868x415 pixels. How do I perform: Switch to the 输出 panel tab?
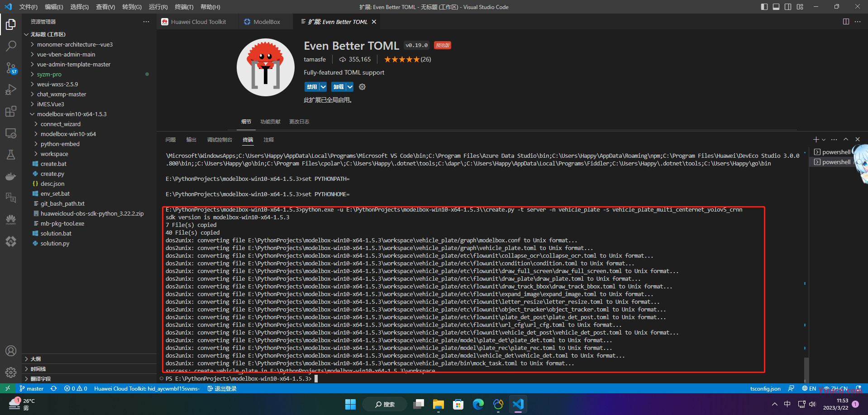191,140
